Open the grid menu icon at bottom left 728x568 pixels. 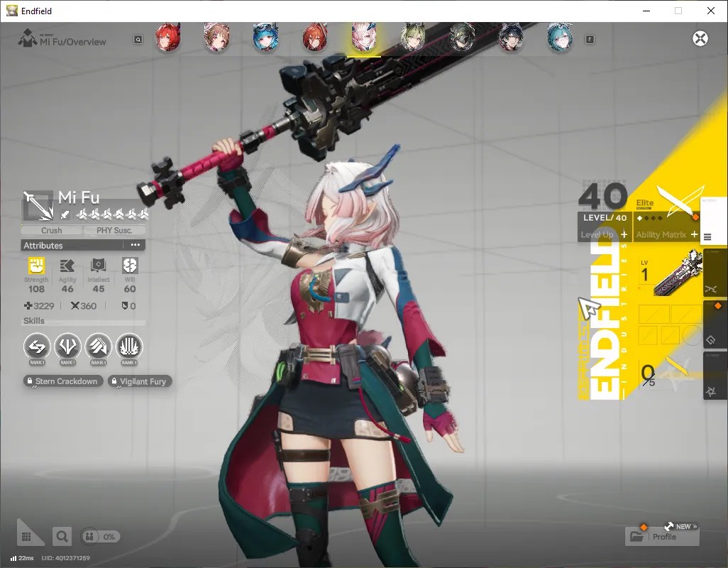[x=26, y=537]
